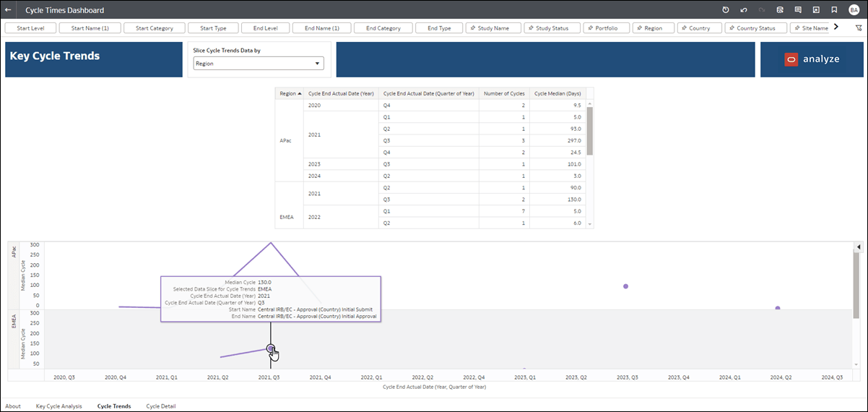The image size is (868, 412).
Task: Open the End Type filter
Action: [x=439, y=28]
